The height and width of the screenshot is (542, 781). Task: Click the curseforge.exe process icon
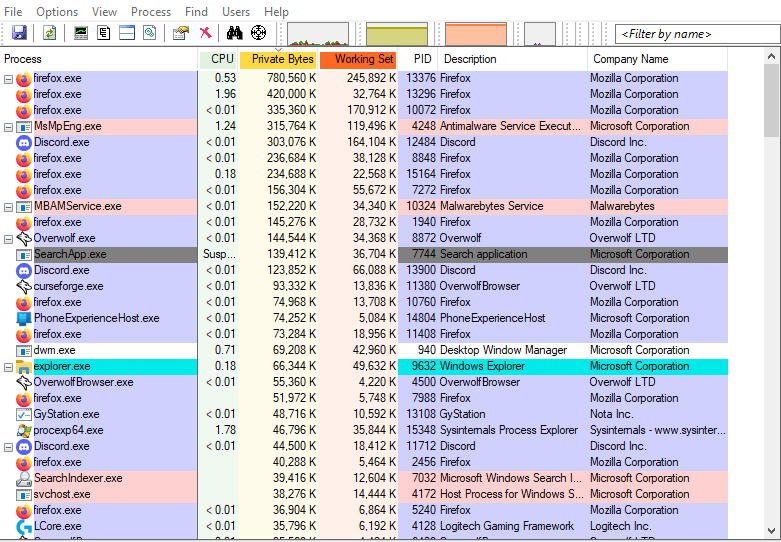(x=24, y=286)
